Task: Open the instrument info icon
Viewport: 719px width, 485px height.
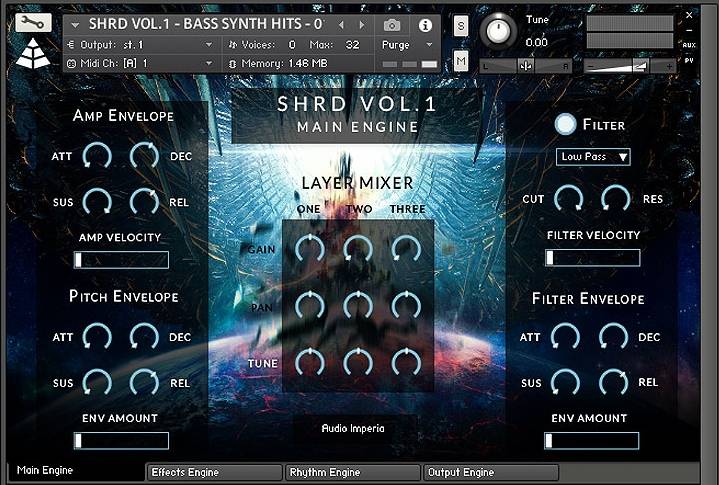Action: [424, 24]
